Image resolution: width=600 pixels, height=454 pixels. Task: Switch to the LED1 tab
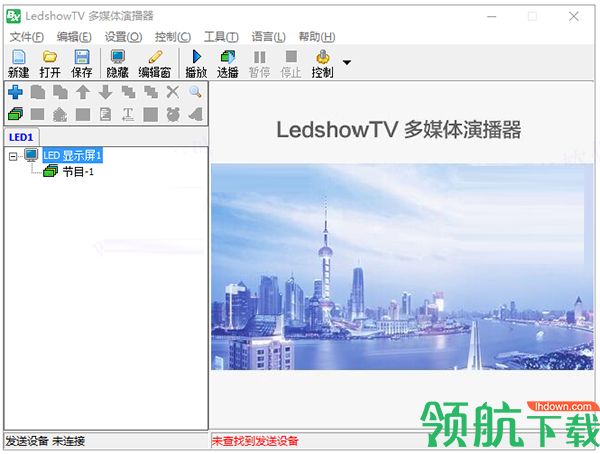[x=21, y=137]
